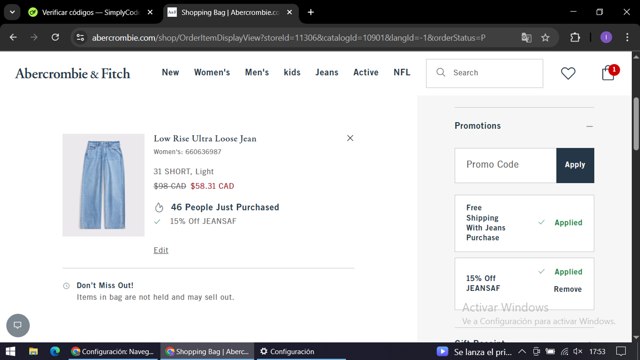This screenshot has width=640, height=360.
Task: Click the Abercrombie & Fitch logo
Action: pyautogui.click(x=73, y=73)
